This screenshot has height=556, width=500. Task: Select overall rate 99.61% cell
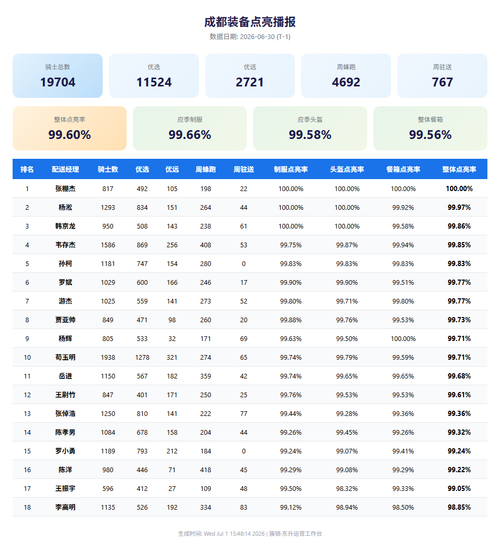click(x=459, y=395)
